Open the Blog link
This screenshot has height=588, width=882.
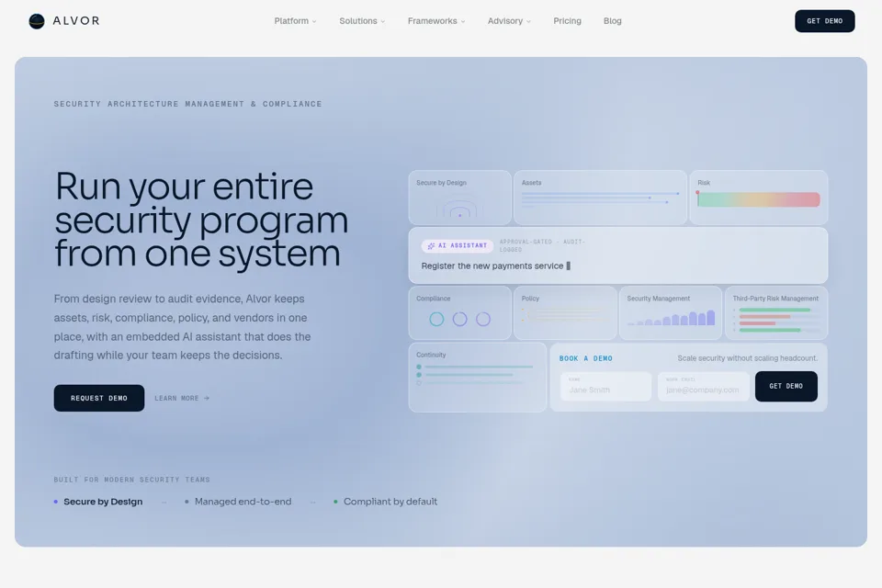click(x=612, y=21)
